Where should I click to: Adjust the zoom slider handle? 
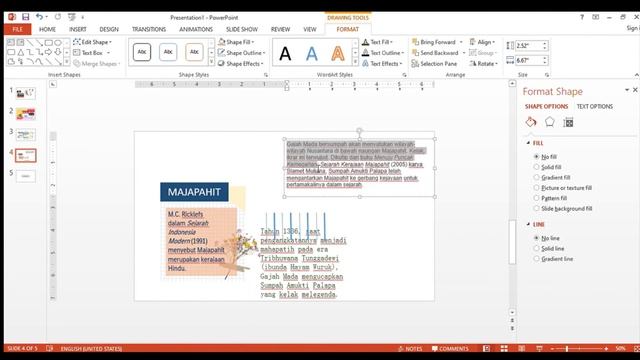coord(567,349)
